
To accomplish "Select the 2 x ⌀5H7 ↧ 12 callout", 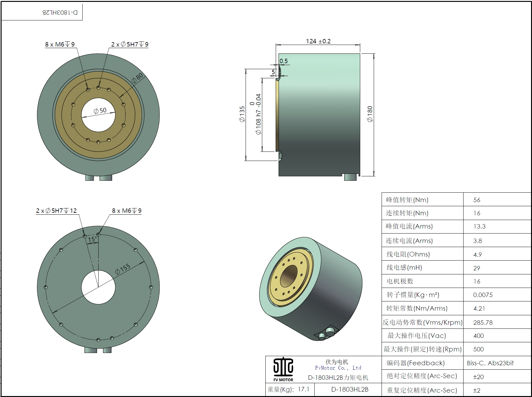I will [x=57, y=211].
